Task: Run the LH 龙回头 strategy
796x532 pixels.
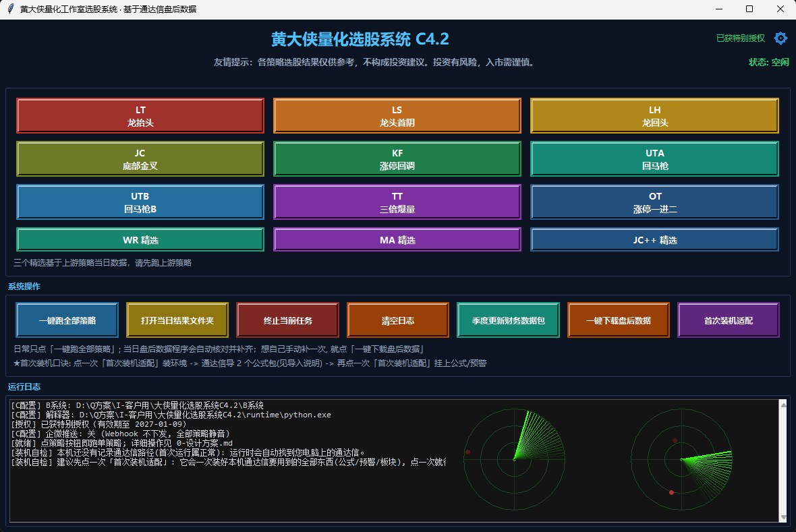Action: [x=654, y=116]
